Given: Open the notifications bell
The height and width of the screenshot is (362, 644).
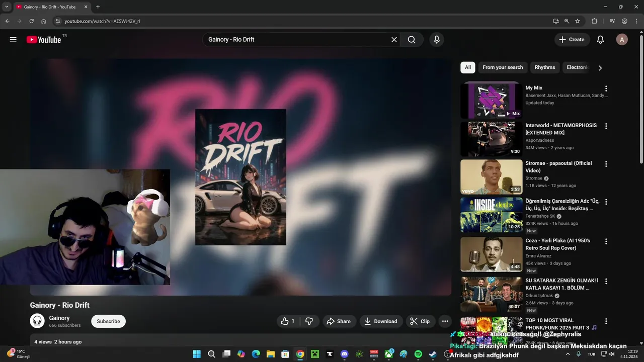Looking at the screenshot, I should (x=600, y=40).
